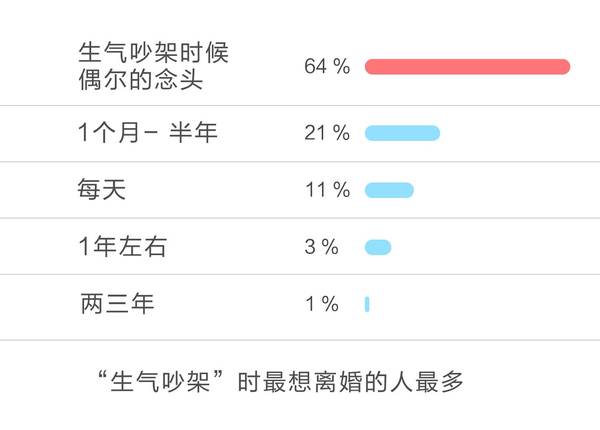Click the 偶尔的念头 second line of text
The image size is (600, 430).
point(140,80)
